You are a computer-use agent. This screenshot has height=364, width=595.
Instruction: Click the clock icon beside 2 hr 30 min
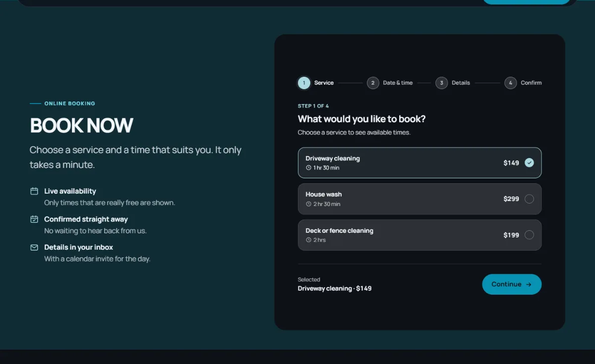pos(308,204)
